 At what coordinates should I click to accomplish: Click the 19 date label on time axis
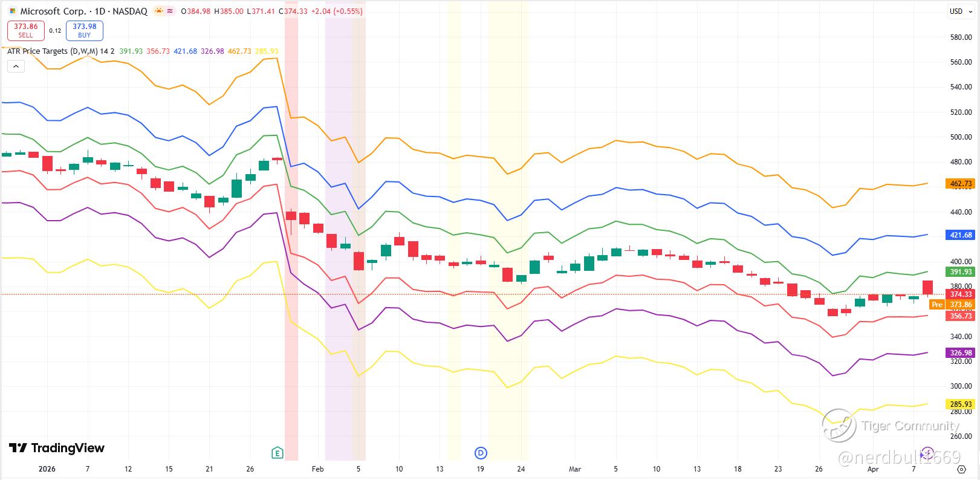tap(480, 469)
